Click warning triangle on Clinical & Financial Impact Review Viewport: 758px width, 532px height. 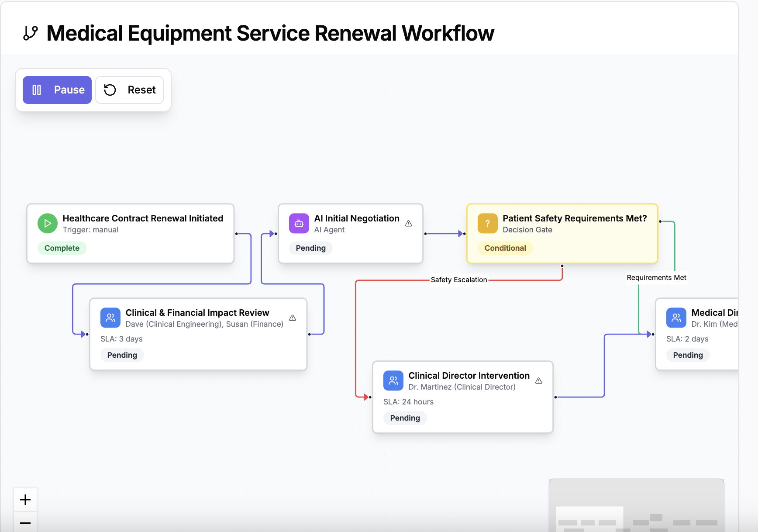click(293, 318)
